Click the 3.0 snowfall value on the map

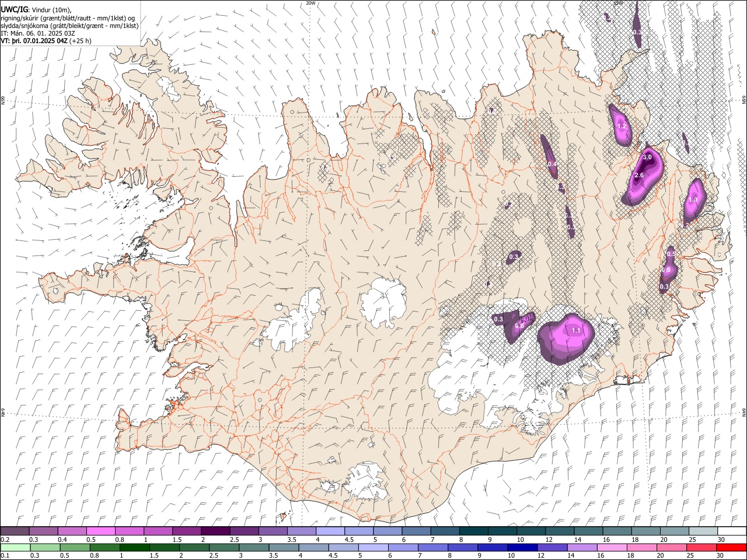(647, 157)
